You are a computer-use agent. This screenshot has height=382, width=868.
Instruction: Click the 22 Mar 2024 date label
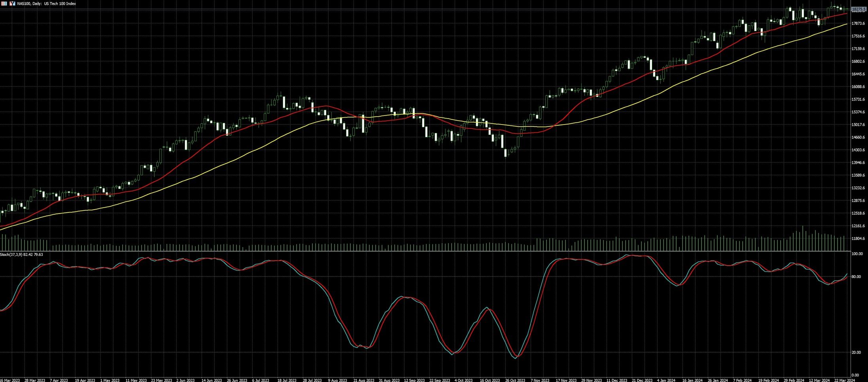click(844, 380)
